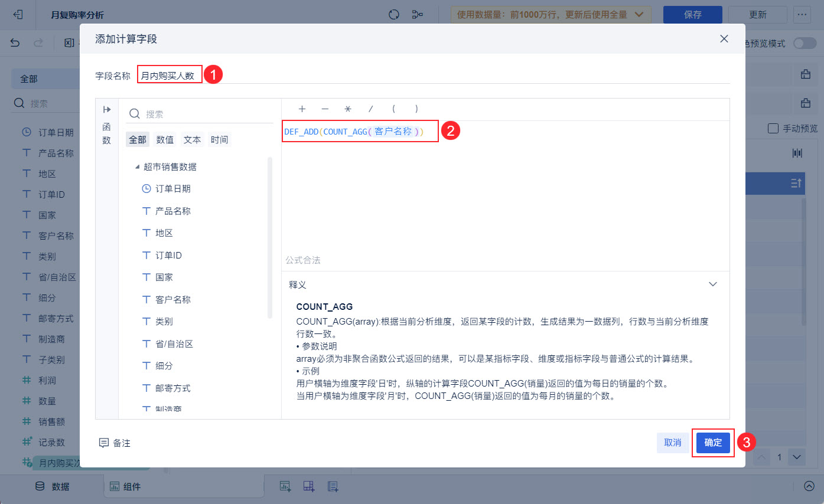The image size is (824, 504).
Task: Select 销售额 in the background left panel
Action: coord(52,421)
